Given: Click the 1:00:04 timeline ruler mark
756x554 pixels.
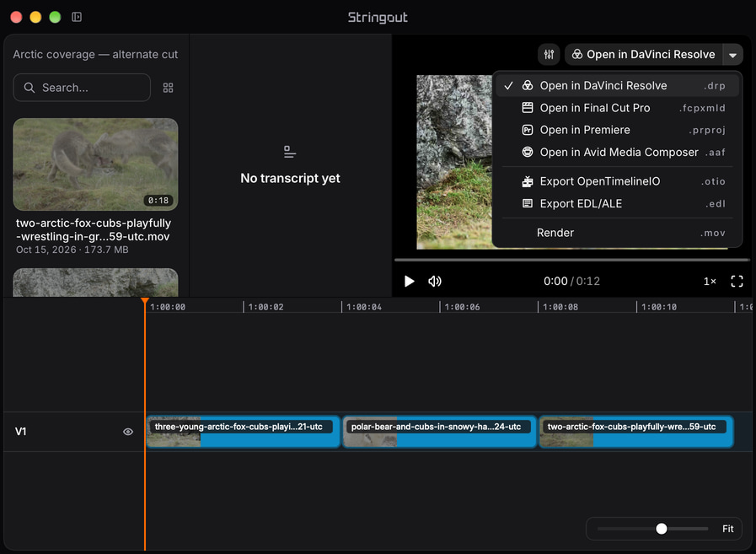Looking at the screenshot, I should [363, 307].
